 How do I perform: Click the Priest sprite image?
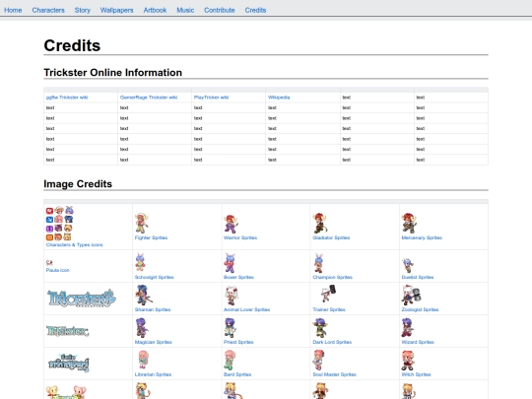(230, 328)
